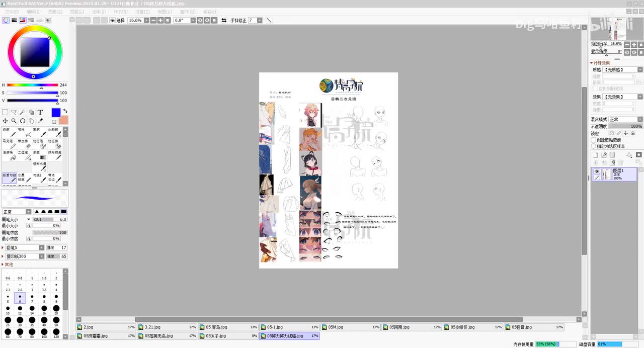
Task: Enable 创建剪贴蒙版 clipping mask checkbox
Action: [x=594, y=140]
